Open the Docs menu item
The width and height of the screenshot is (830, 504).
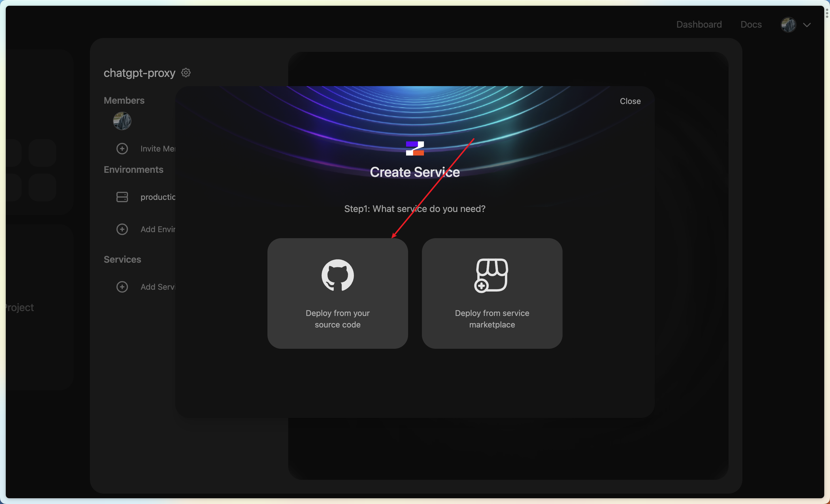751,24
